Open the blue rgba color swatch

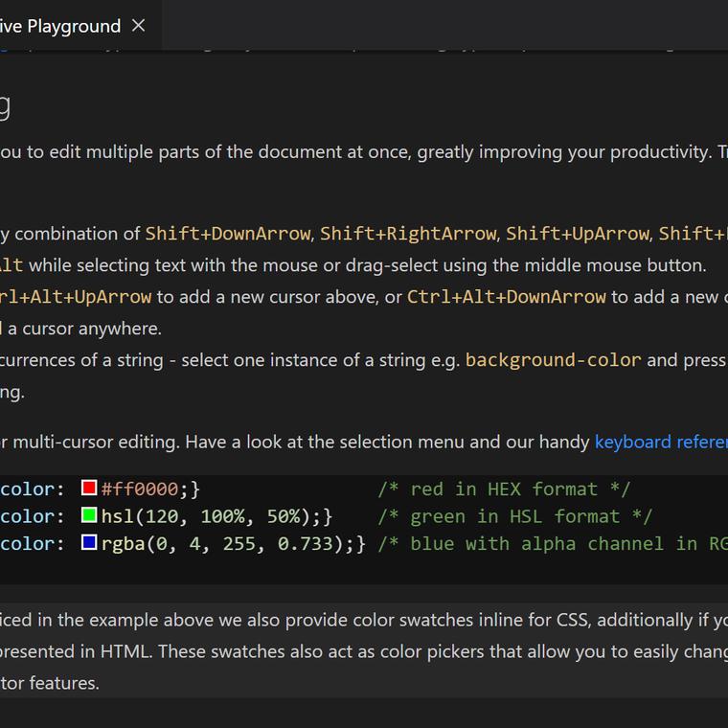click(x=89, y=543)
